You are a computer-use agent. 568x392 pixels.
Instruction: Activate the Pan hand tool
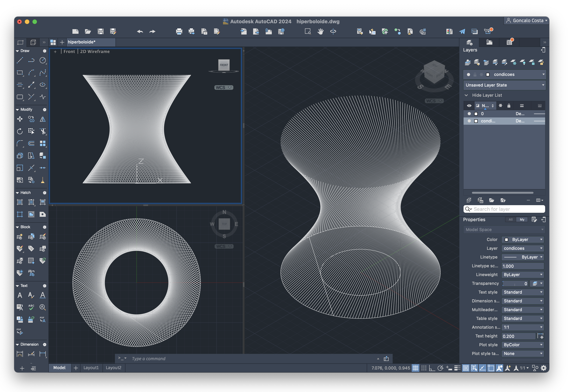(x=320, y=31)
